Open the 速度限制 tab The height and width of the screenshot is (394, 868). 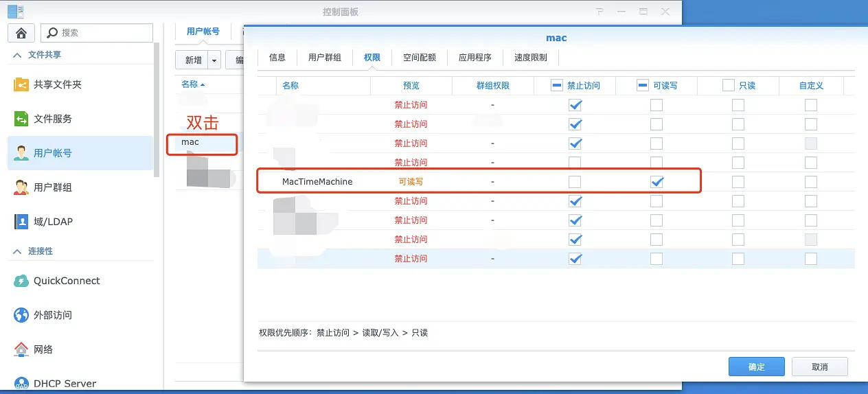531,58
